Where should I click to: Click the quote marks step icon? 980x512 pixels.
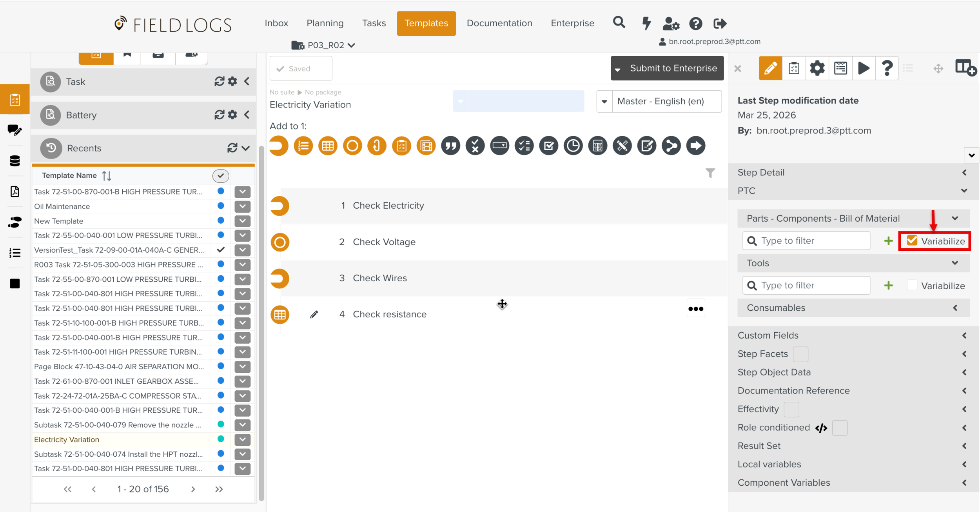(x=450, y=146)
